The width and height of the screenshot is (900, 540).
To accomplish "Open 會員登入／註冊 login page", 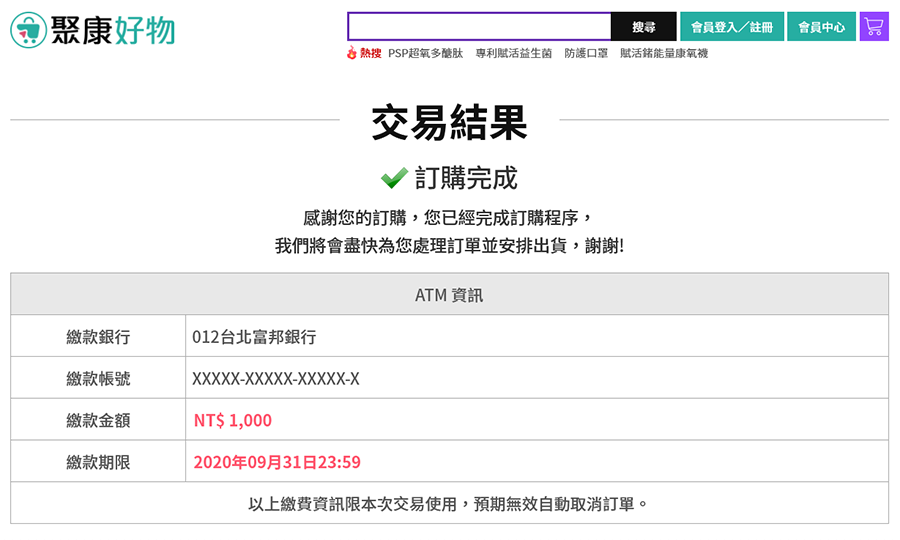I will [x=732, y=26].
